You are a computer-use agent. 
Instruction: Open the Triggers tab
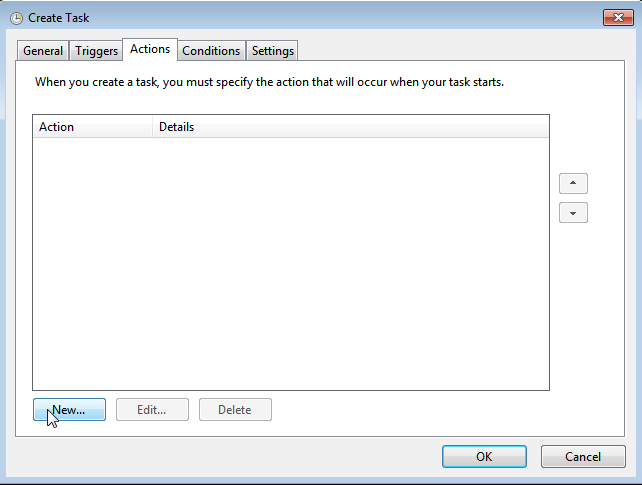coord(96,51)
